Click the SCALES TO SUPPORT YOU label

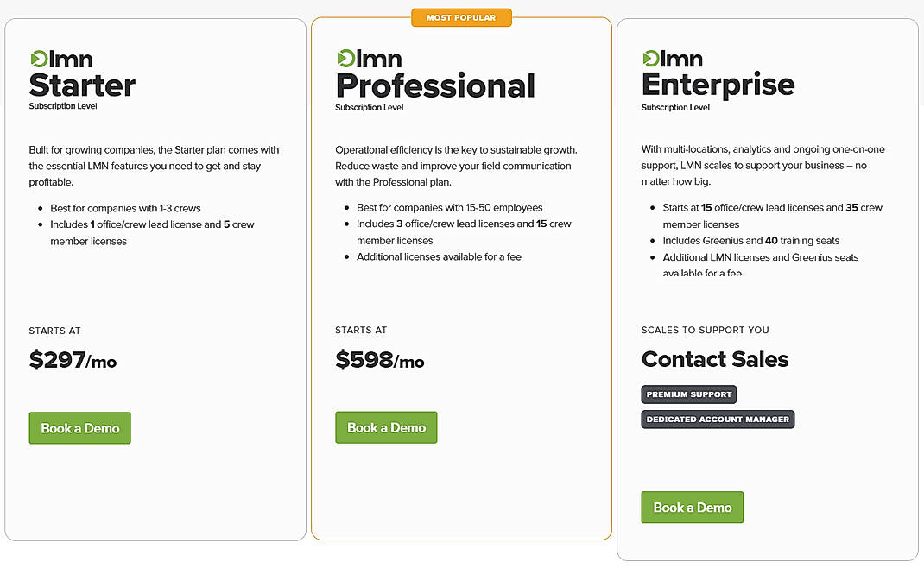[706, 330]
